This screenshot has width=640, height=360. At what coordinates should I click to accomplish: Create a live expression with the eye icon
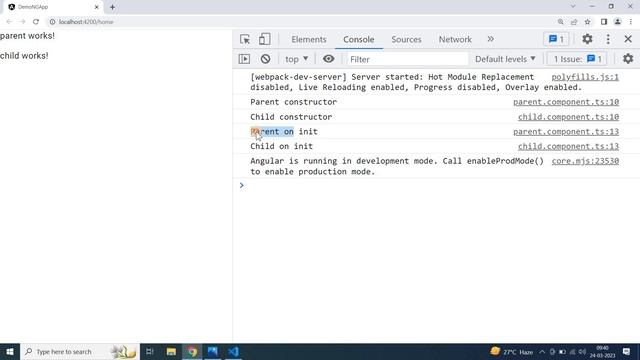tap(328, 59)
